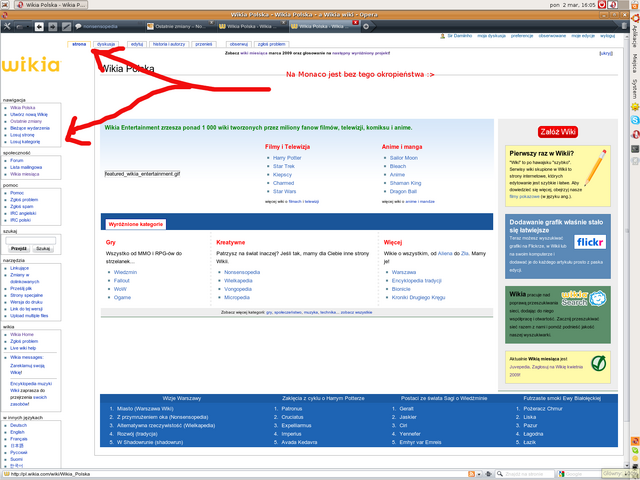Viewport: 640px width, 480px height.
Task: Click the Wikia Search logo image
Action: point(584,298)
